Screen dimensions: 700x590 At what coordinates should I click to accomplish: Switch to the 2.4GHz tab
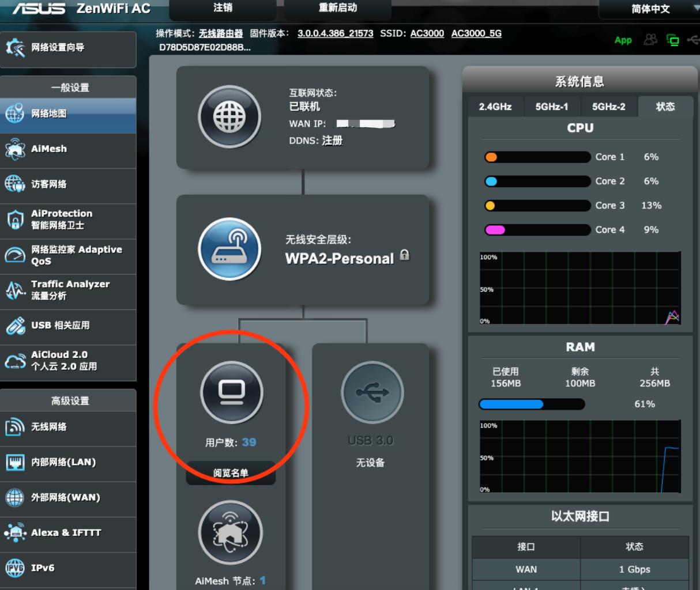[495, 106]
